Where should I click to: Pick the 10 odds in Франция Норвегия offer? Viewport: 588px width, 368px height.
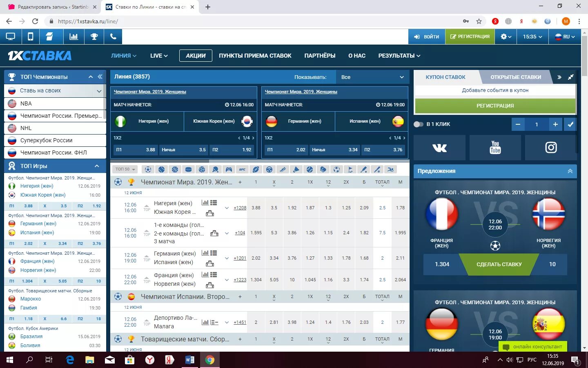point(552,264)
